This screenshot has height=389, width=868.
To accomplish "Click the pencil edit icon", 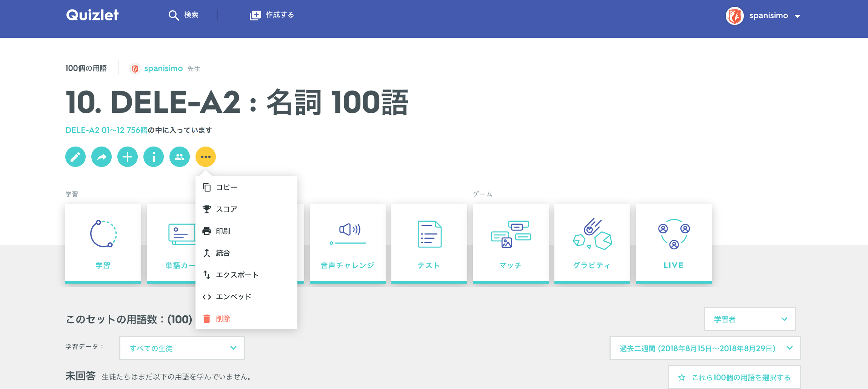I will pyautogui.click(x=75, y=157).
